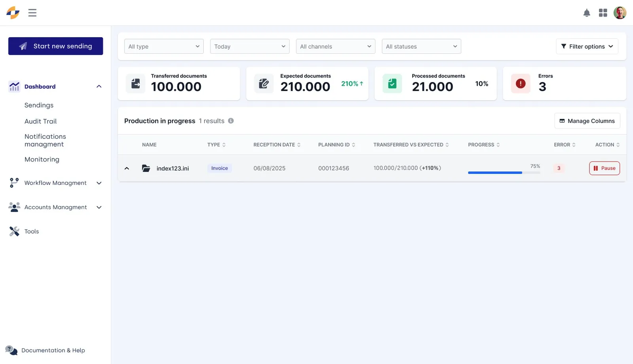Viewport: 633px width, 364px height.
Task: Open the apps grid icon
Action: (x=603, y=13)
